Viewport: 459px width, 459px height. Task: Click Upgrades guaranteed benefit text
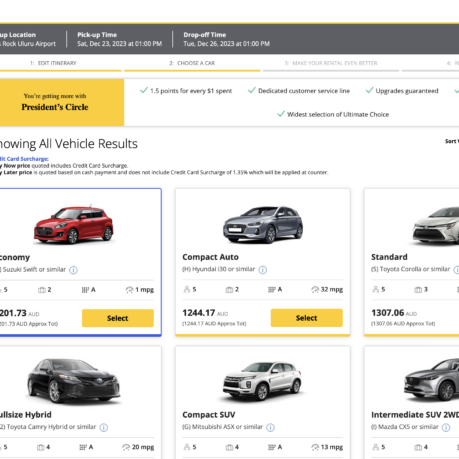407,91
